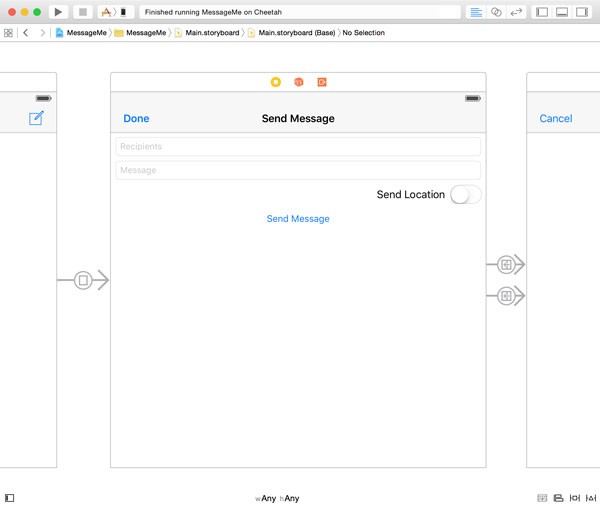
Task: Toggle the Send Location switch
Action: (x=466, y=194)
